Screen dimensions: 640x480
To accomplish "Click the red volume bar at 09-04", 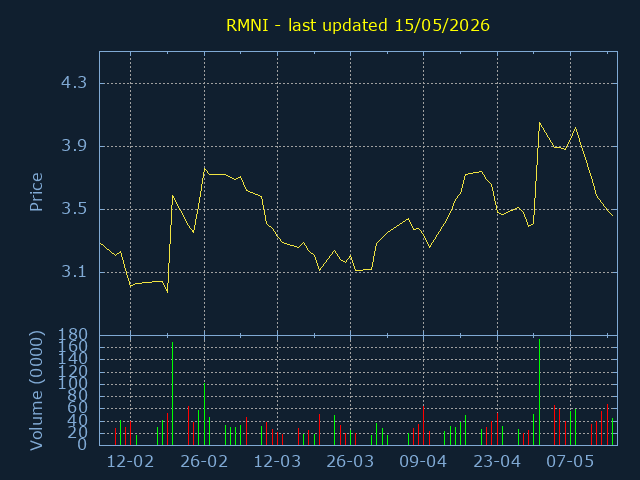I will [x=423, y=426].
